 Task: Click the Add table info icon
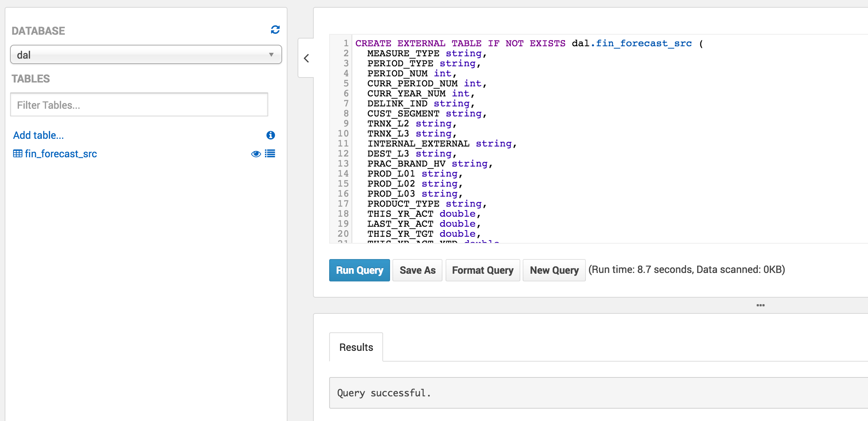[x=271, y=135]
